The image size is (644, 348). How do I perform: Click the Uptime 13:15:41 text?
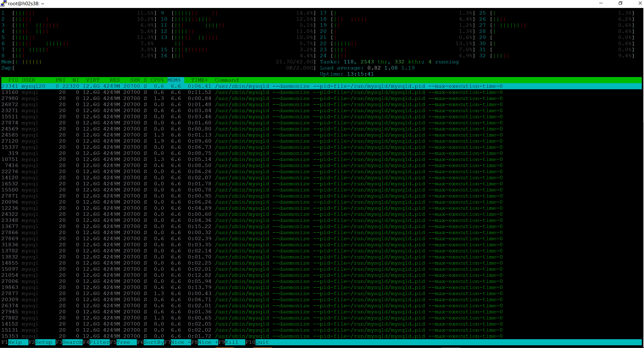pos(347,74)
